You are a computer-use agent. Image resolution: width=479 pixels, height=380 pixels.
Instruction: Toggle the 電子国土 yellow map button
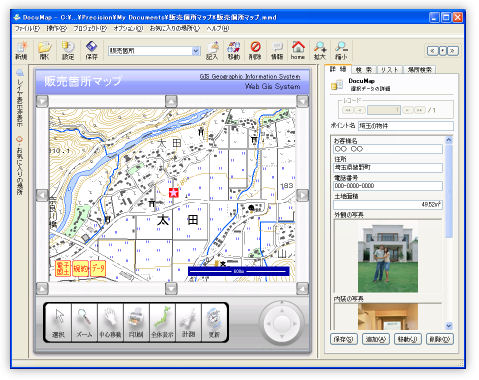pos(63,269)
